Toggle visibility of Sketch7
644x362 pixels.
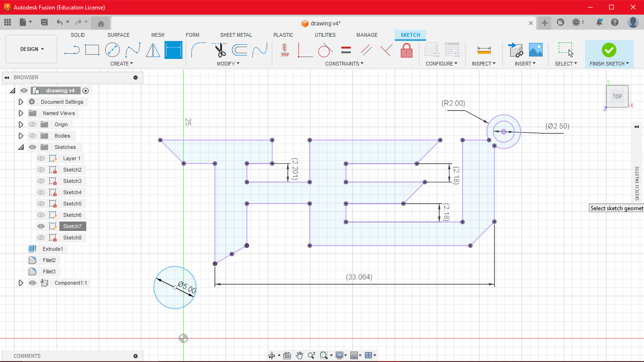(x=41, y=226)
